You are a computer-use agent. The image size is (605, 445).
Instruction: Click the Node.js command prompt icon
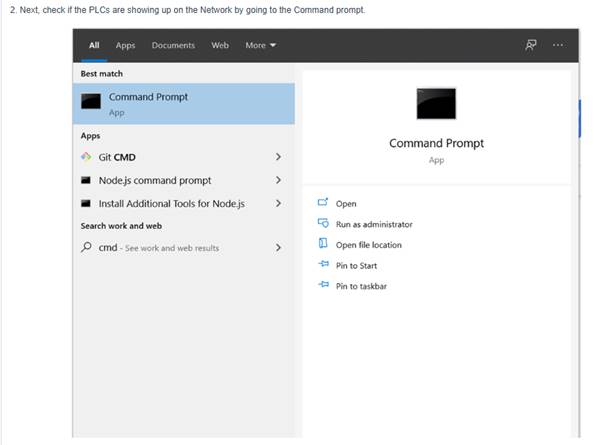pyautogui.click(x=86, y=180)
